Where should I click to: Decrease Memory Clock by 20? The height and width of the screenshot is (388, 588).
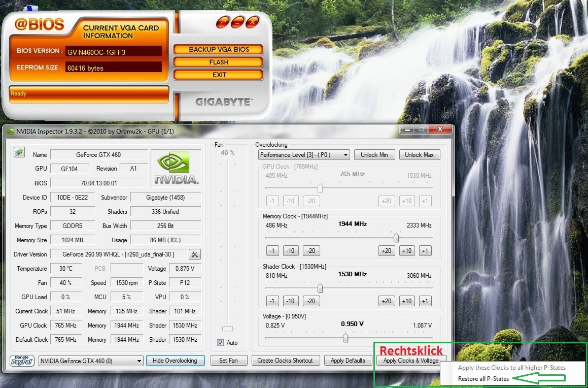(312, 251)
